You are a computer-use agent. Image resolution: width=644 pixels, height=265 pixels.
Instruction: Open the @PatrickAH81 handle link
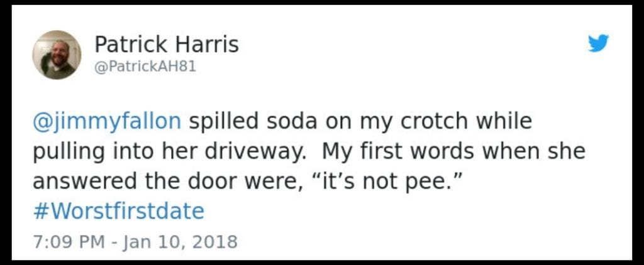coord(145,67)
